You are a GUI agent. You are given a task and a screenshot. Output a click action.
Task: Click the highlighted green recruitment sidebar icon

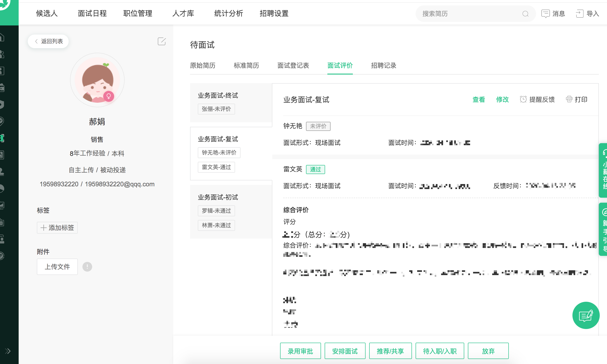pyautogui.click(x=2, y=138)
